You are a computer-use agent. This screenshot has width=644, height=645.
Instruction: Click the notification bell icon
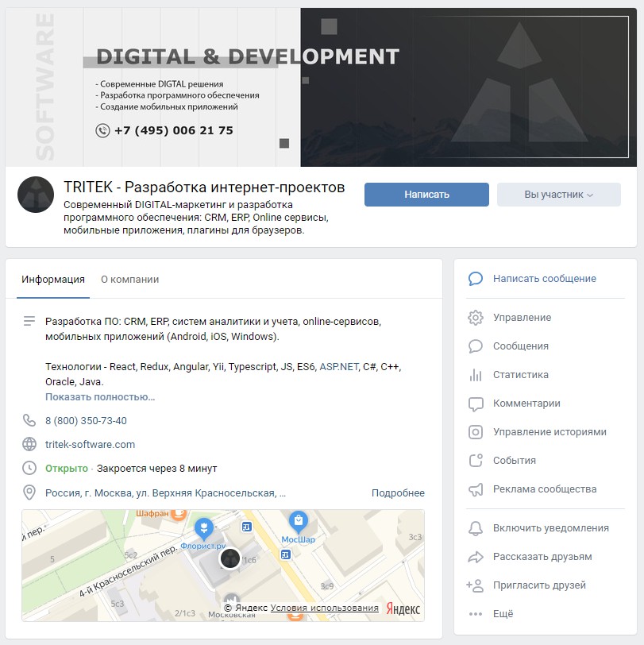476,528
